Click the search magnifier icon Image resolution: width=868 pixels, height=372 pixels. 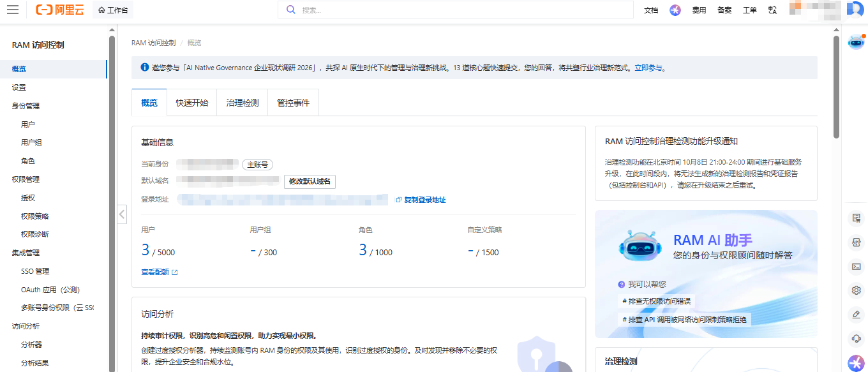pyautogui.click(x=291, y=10)
